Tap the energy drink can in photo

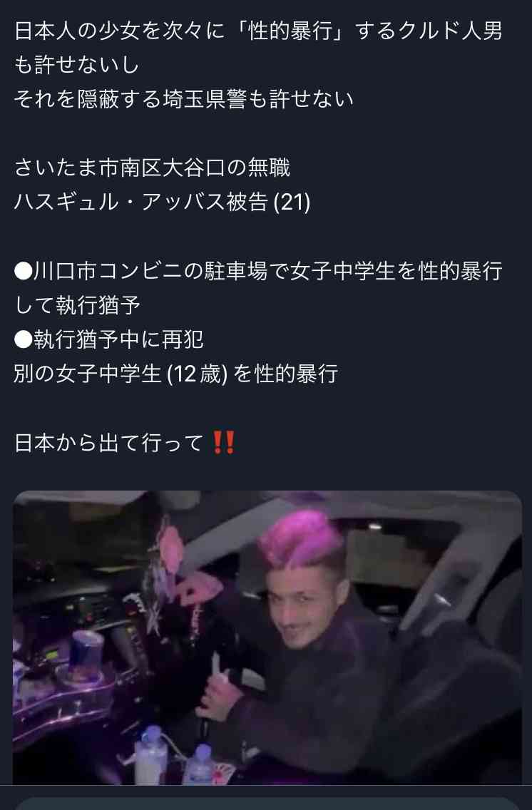88,655
